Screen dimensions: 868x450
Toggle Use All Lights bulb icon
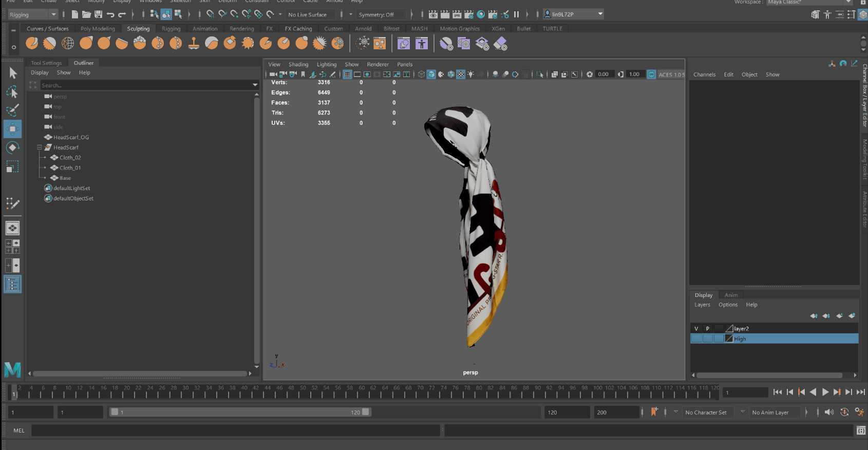click(x=471, y=74)
